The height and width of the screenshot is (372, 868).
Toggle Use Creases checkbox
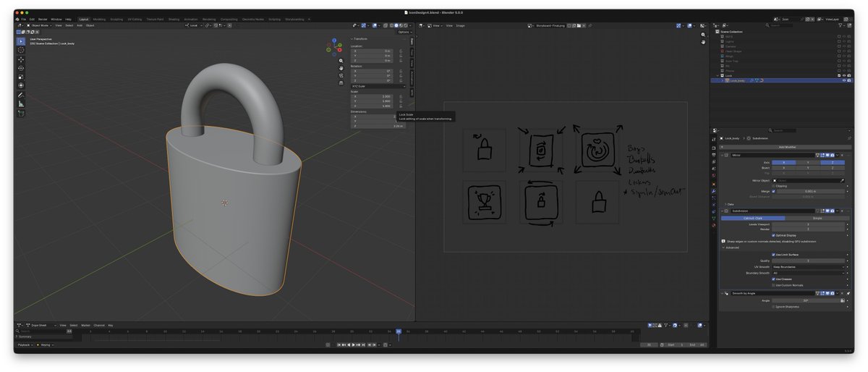click(x=774, y=279)
